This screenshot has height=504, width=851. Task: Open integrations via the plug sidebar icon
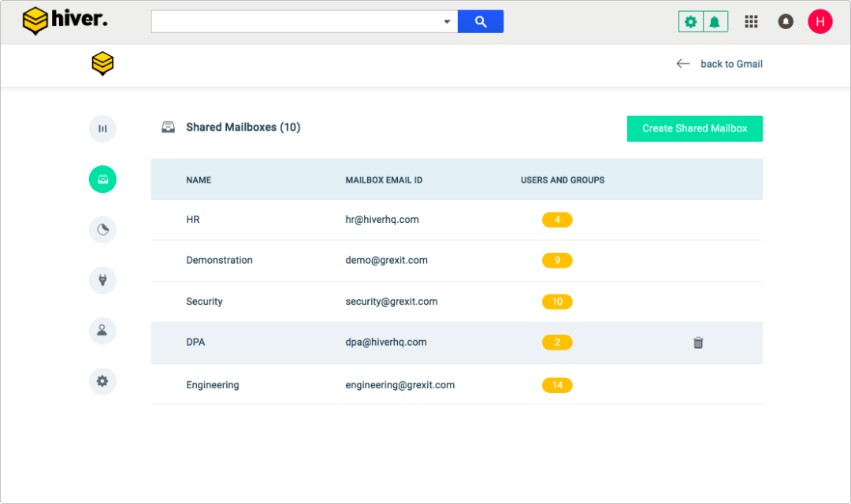tap(102, 280)
